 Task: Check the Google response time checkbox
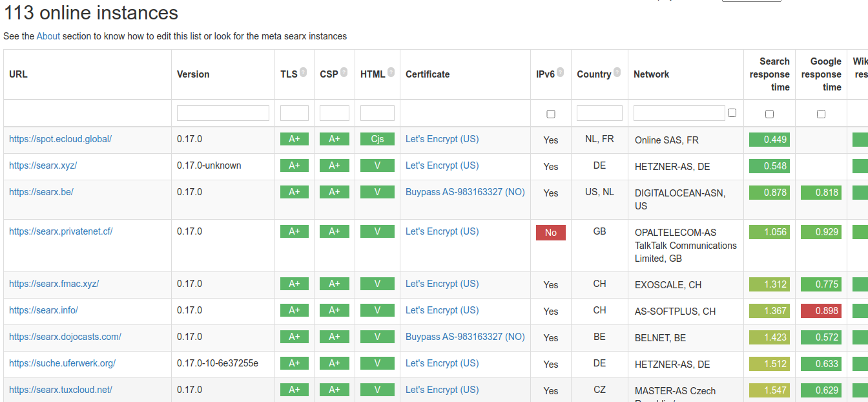821,114
